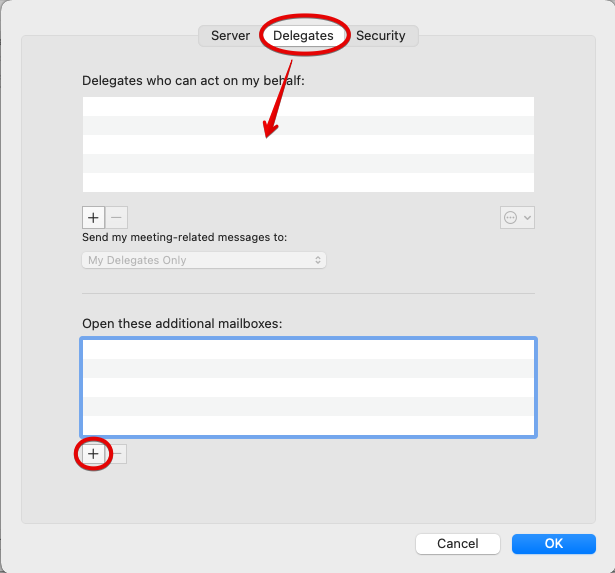Select the first row in the delegates list
Image resolution: width=615 pixels, height=573 pixels.
point(308,107)
